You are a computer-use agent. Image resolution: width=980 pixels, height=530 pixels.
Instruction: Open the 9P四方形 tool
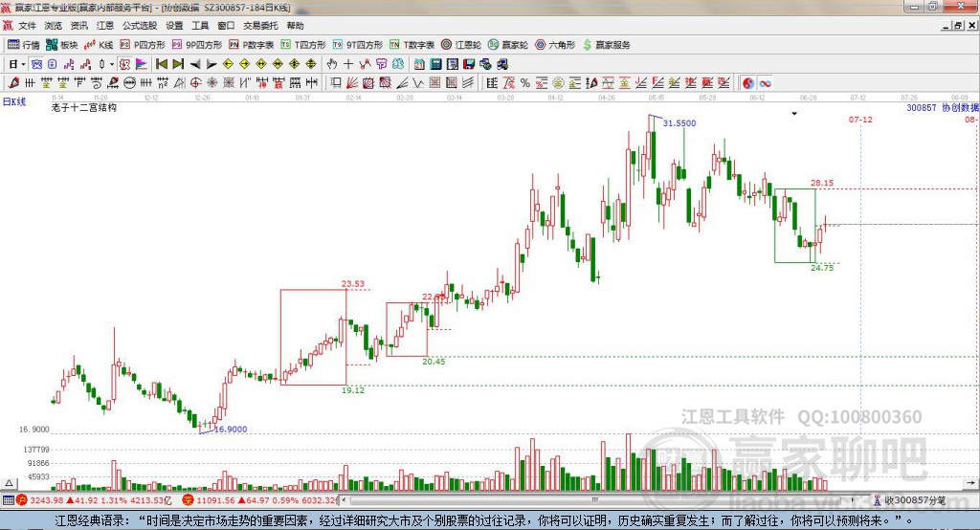(x=197, y=44)
